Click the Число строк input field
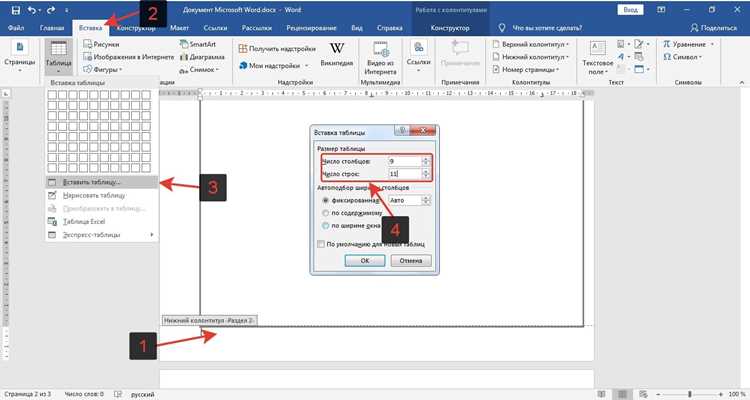Viewport: 750px width, 400px height. pyautogui.click(x=405, y=174)
